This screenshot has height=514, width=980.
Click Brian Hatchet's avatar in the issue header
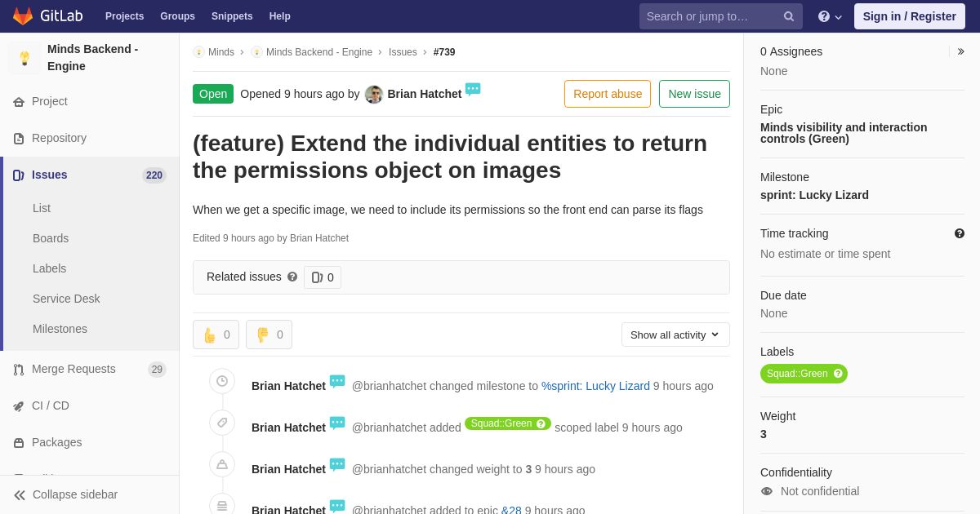point(374,94)
